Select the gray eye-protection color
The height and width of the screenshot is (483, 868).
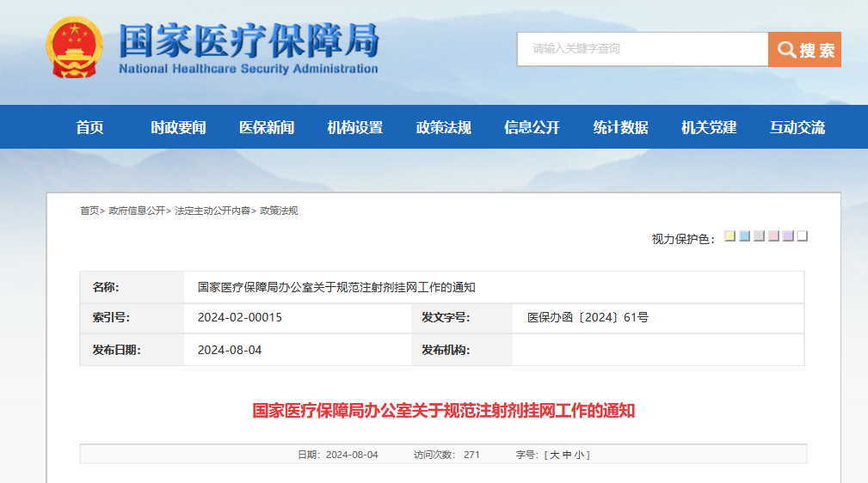click(759, 236)
